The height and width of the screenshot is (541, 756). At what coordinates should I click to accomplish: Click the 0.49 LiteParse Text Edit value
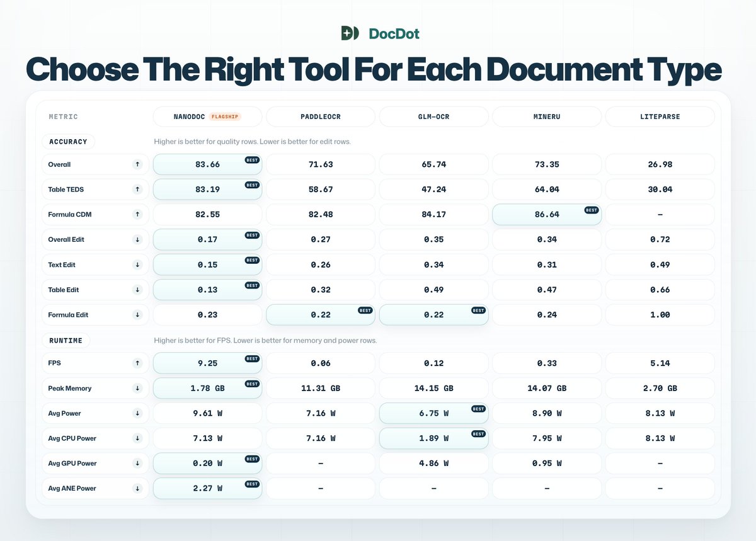tap(660, 265)
